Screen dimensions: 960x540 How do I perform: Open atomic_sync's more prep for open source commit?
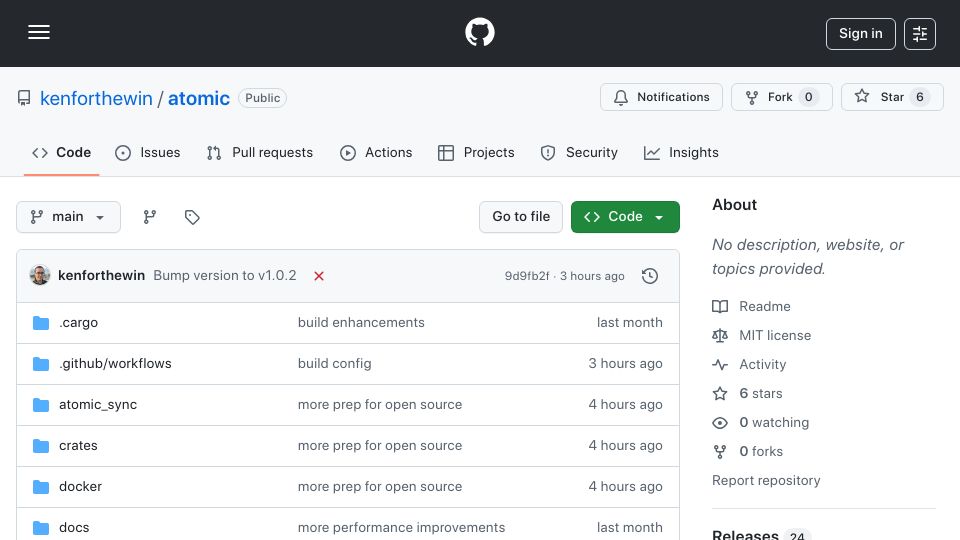point(380,405)
